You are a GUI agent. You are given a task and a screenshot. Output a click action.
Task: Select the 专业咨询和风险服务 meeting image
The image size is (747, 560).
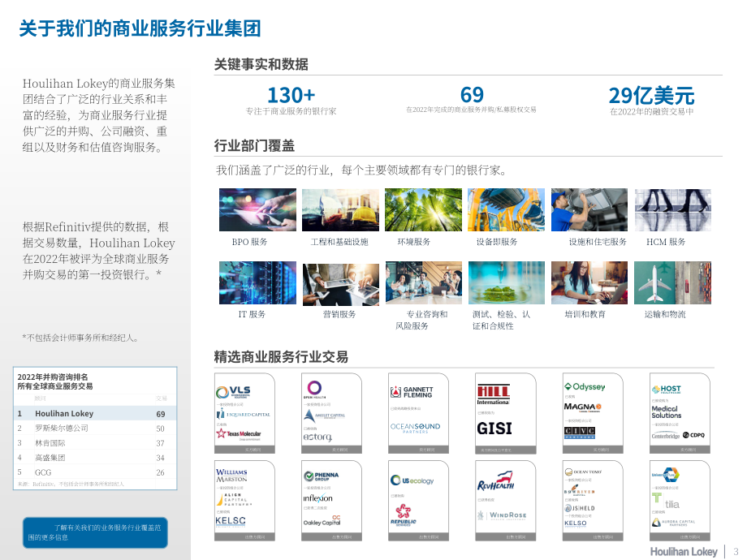click(x=424, y=283)
